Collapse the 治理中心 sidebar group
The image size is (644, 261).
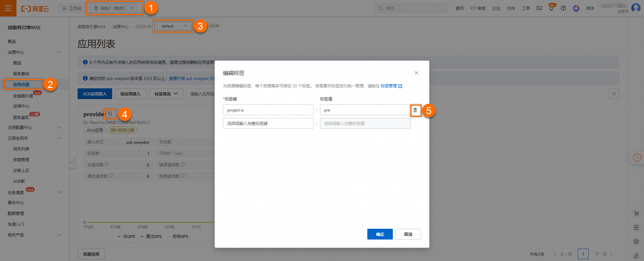(59, 52)
